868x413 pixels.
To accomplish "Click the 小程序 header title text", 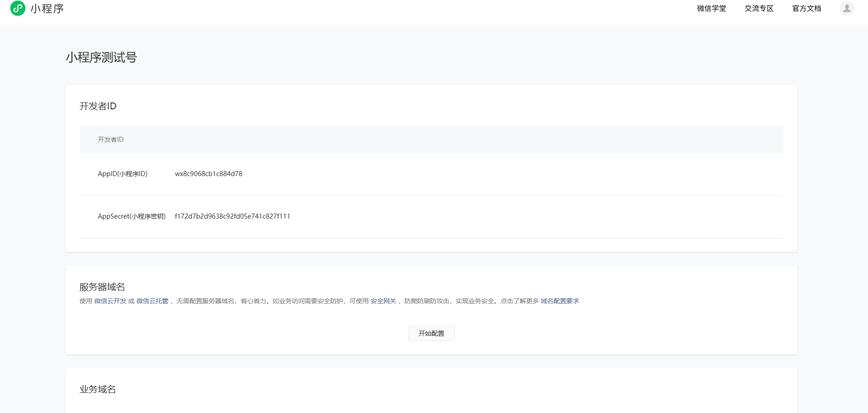I will point(47,9).
